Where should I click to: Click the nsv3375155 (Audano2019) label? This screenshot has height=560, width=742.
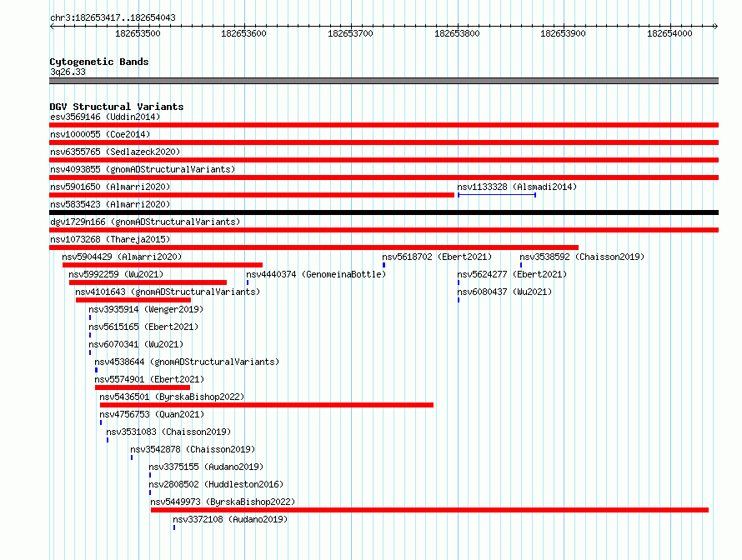click(x=206, y=467)
